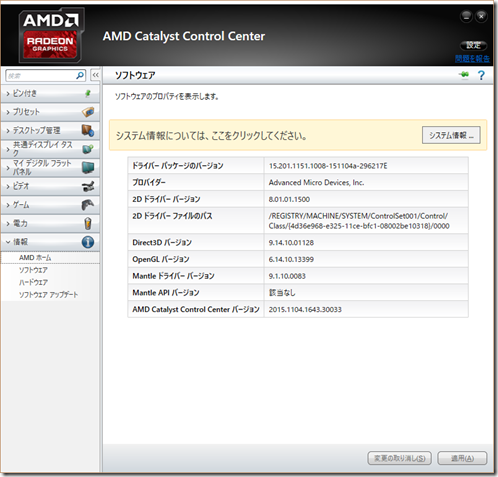
Task: Click the Mantle API version value 該当なし
Action: click(x=282, y=293)
